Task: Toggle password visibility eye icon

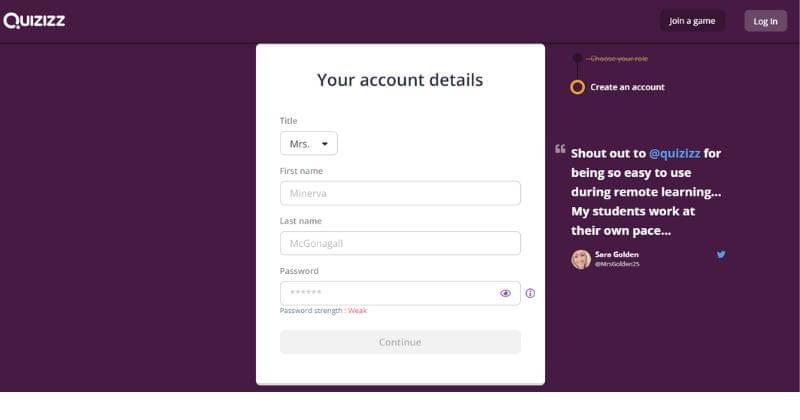Action: pyautogui.click(x=505, y=293)
